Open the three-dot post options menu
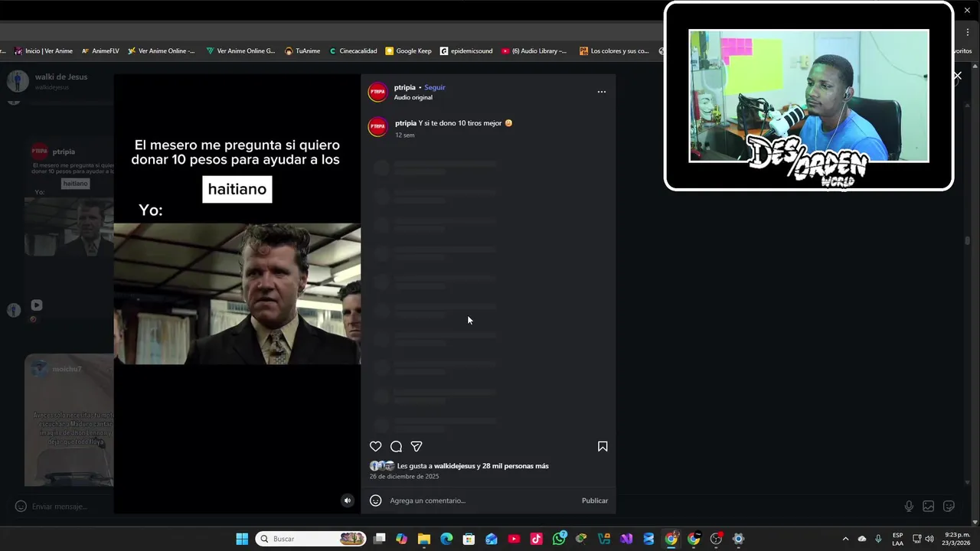980x551 pixels. [602, 92]
